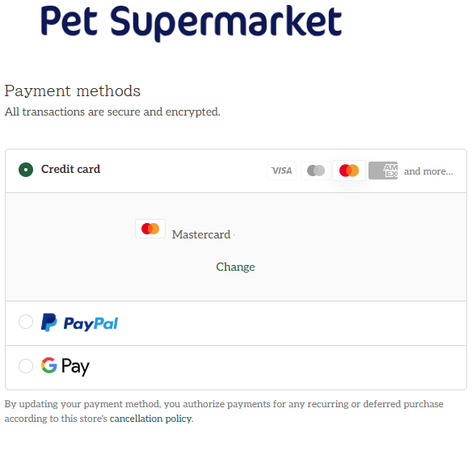Click the Credit card label

coord(71,169)
